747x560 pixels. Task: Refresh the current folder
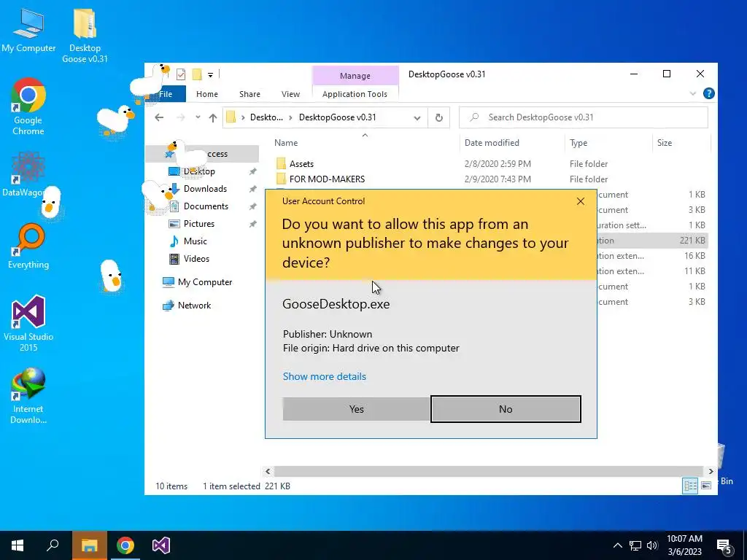point(438,117)
